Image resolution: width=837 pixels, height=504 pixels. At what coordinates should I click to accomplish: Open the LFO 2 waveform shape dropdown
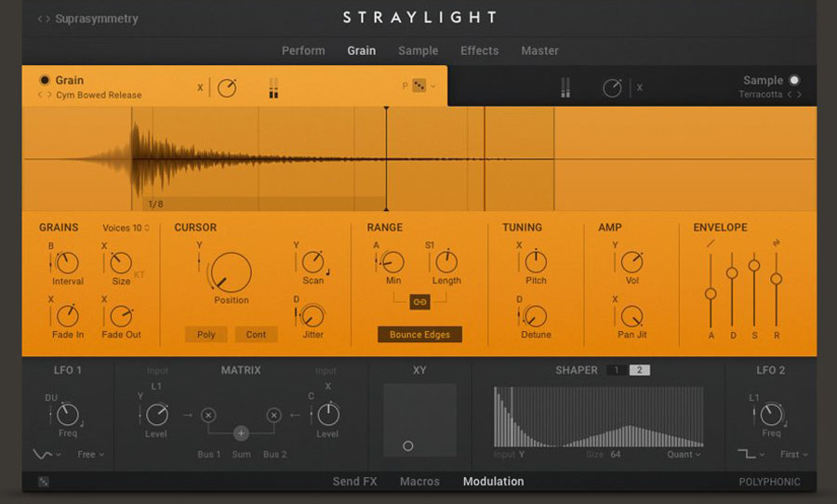[751, 455]
